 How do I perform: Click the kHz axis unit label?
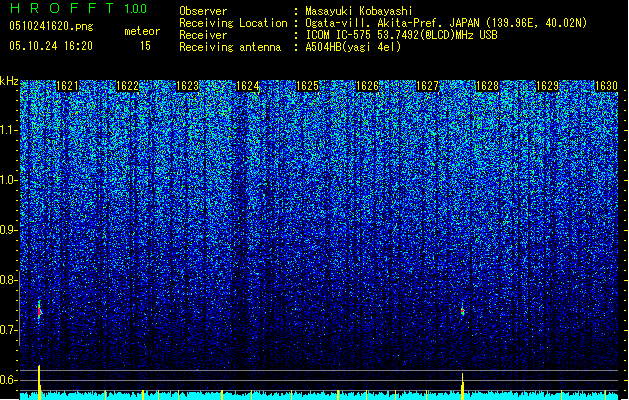9,81
